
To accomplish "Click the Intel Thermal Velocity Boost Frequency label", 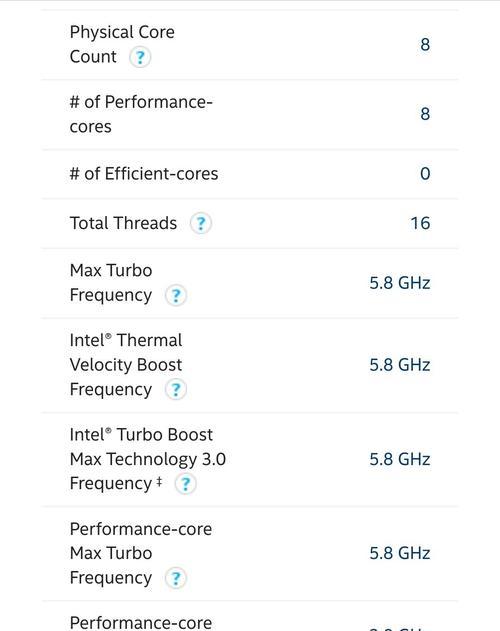I will [x=126, y=365].
